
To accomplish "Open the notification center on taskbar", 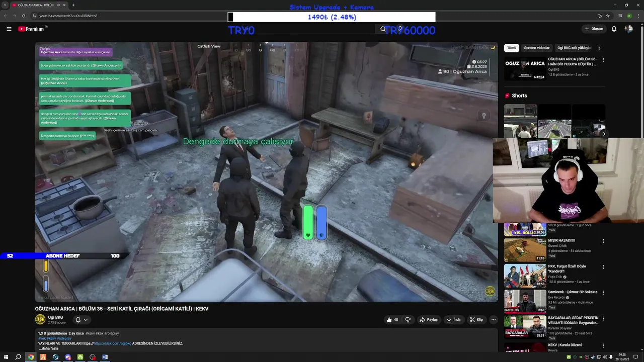I will pos(636,357).
